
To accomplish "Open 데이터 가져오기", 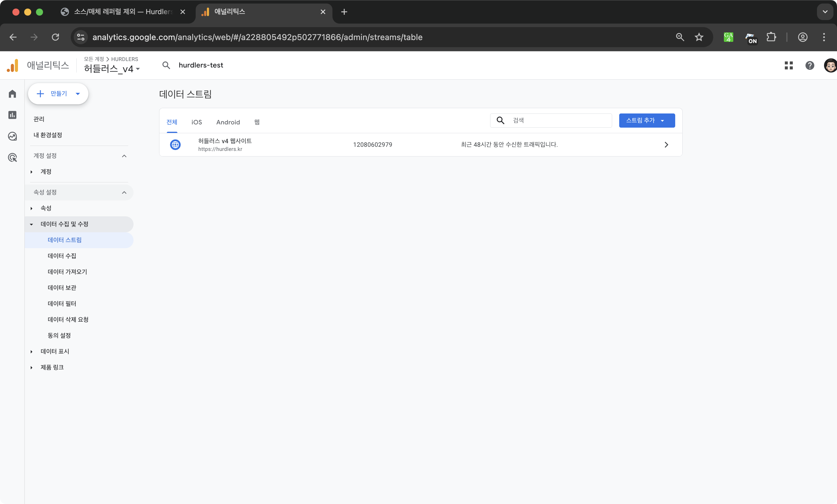I will (67, 272).
